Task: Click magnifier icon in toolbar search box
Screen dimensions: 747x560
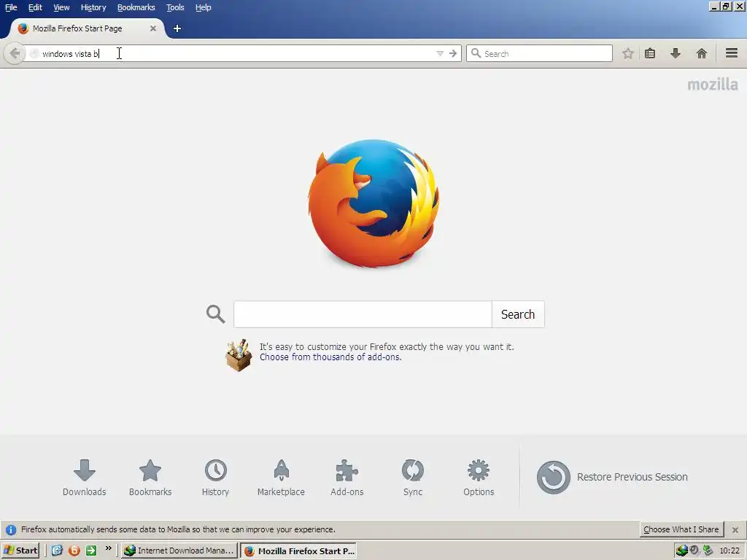Action: pyautogui.click(x=476, y=53)
